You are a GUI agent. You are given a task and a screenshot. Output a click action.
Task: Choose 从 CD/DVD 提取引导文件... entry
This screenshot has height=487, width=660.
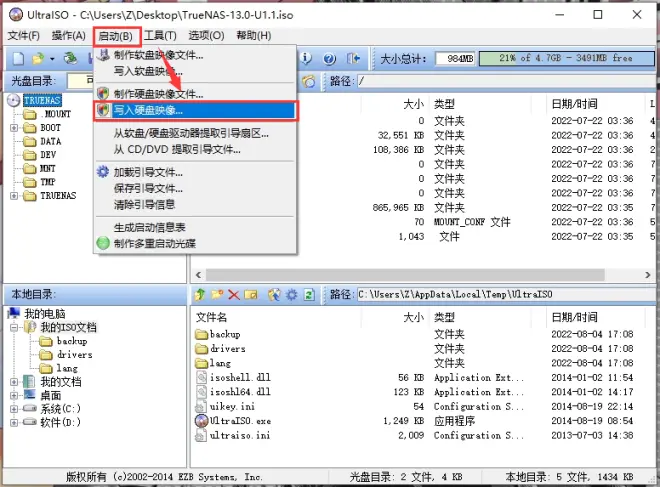tap(196, 149)
